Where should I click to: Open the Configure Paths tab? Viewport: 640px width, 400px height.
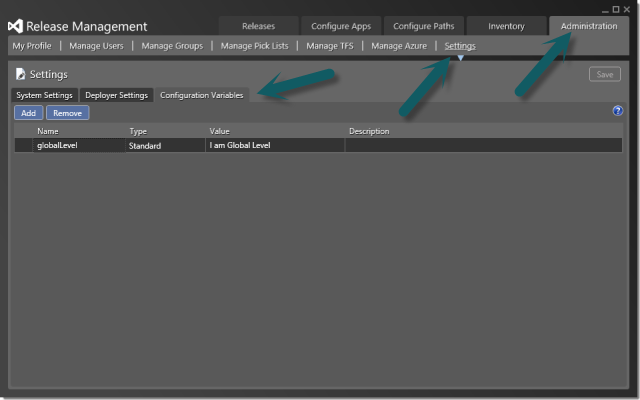[x=424, y=26]
